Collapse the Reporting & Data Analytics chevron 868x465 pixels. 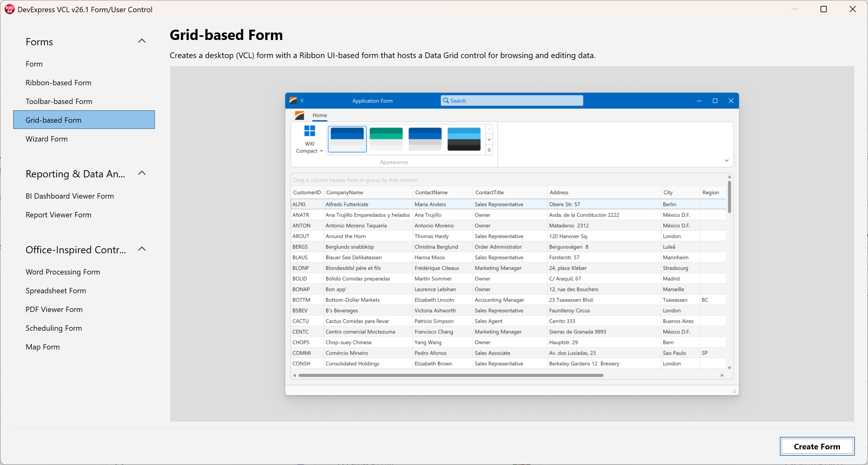pyautogui.click(x=142, y=173)
